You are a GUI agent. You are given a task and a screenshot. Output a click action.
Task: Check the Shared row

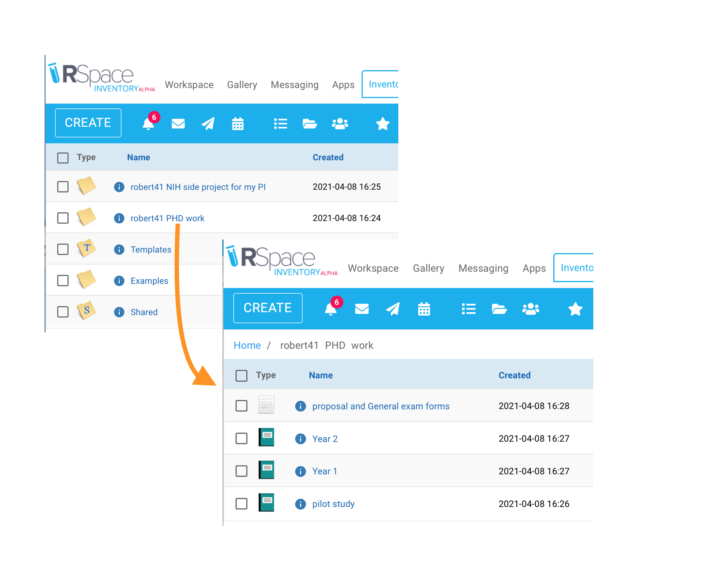[63, 312]
